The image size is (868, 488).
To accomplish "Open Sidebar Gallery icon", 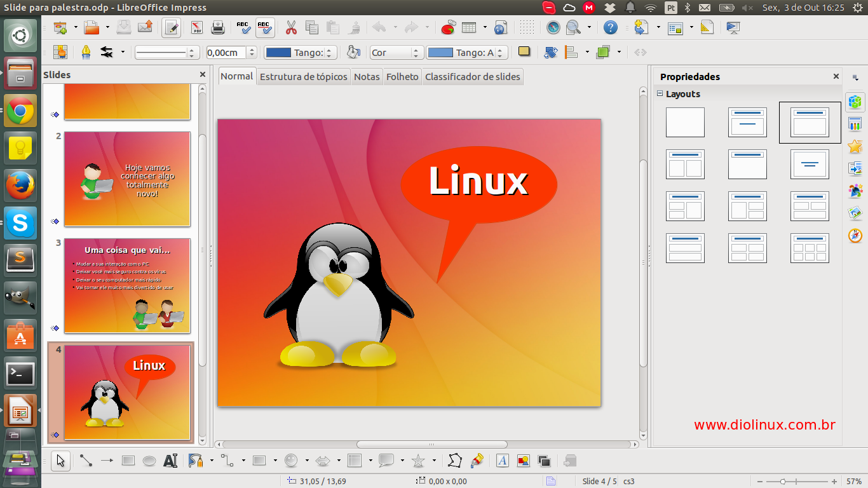I will [x=855, y=213].
